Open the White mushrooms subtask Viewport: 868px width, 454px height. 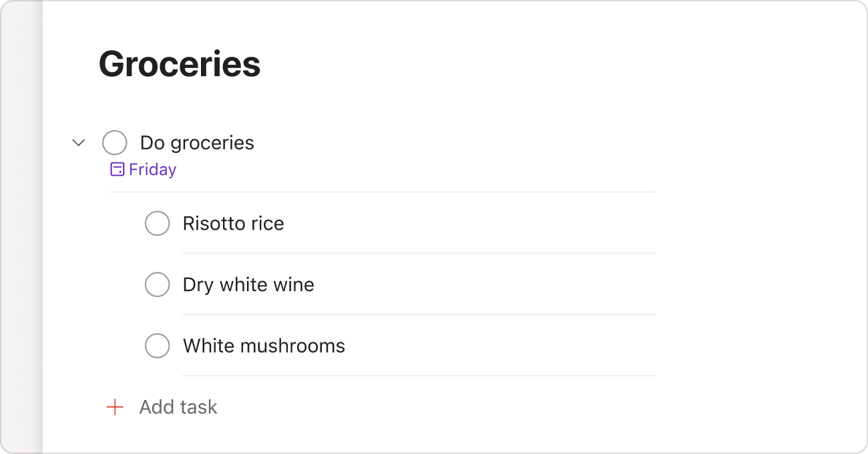coord(264,346)
